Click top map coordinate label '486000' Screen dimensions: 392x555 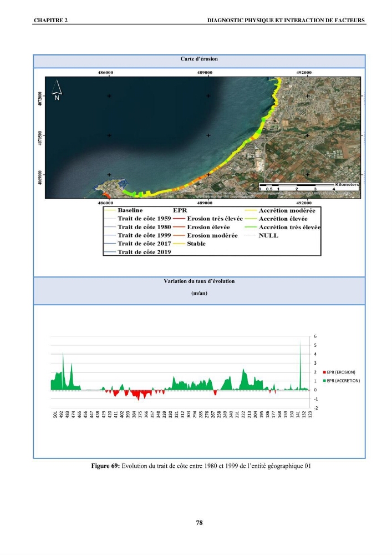[x=105, y=73]
